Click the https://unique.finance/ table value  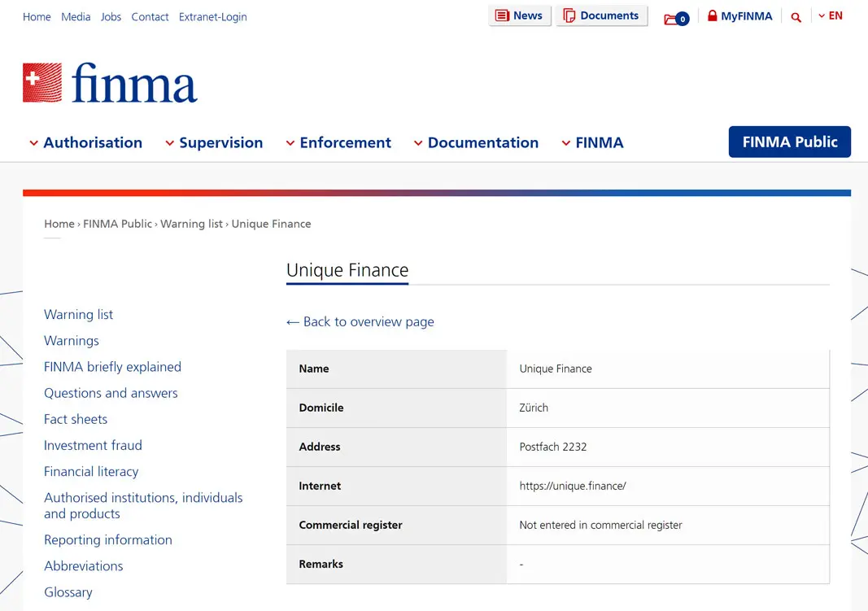[x=573, y=486]
